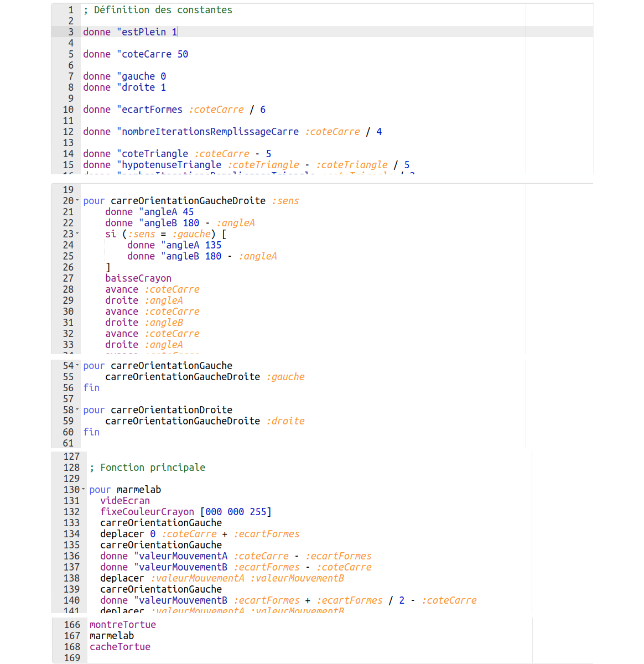
Task: Click the :coteCarre variable on line 10
Action: coord(216,110)
